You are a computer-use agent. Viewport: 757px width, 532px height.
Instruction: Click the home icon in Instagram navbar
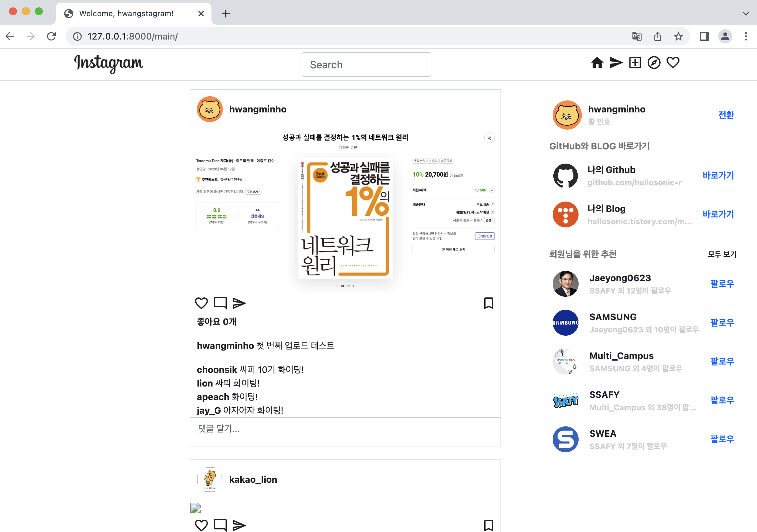597,63
